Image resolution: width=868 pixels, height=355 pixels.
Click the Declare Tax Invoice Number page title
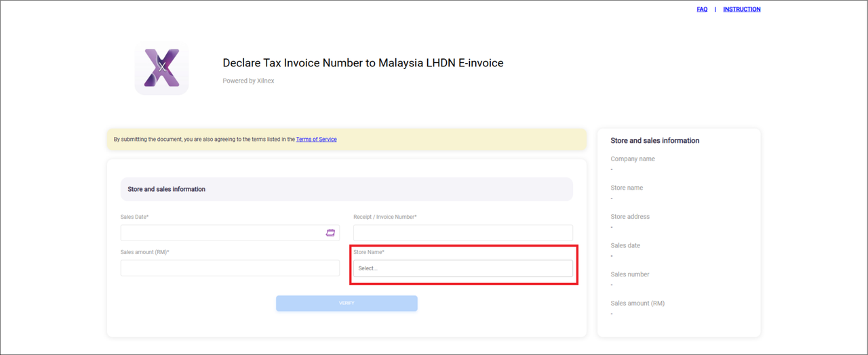pyautogui.click(x=363, y=63)
